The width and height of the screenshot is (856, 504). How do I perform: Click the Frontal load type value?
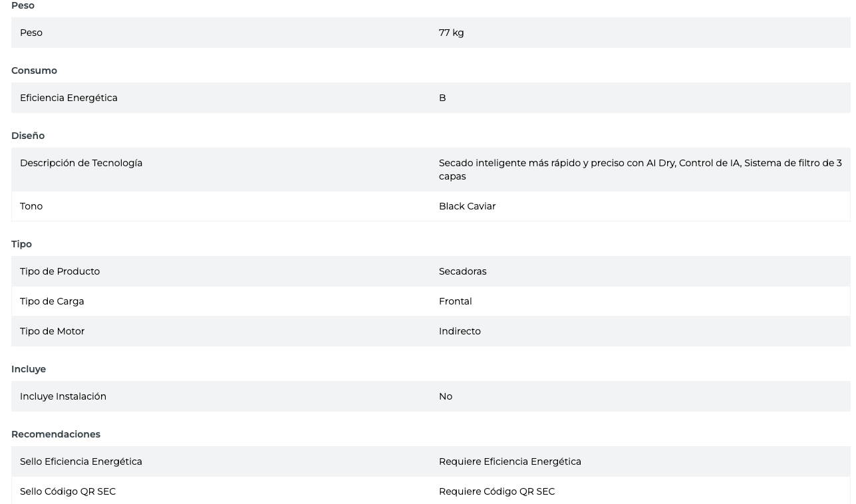click(455, 301)
